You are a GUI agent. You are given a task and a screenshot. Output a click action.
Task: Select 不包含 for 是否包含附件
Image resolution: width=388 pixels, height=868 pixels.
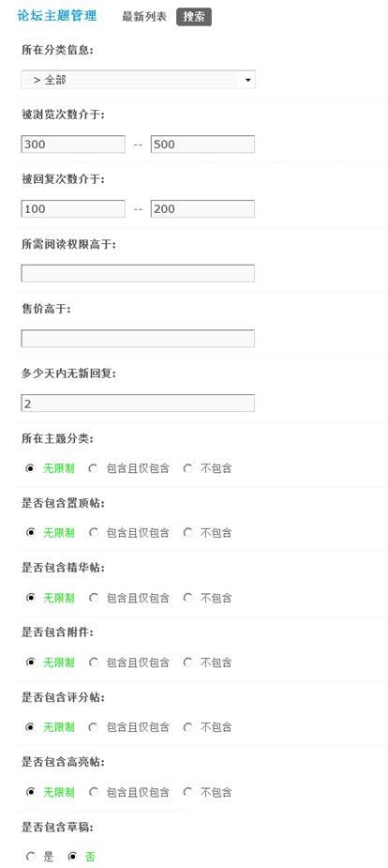(188, 662)
